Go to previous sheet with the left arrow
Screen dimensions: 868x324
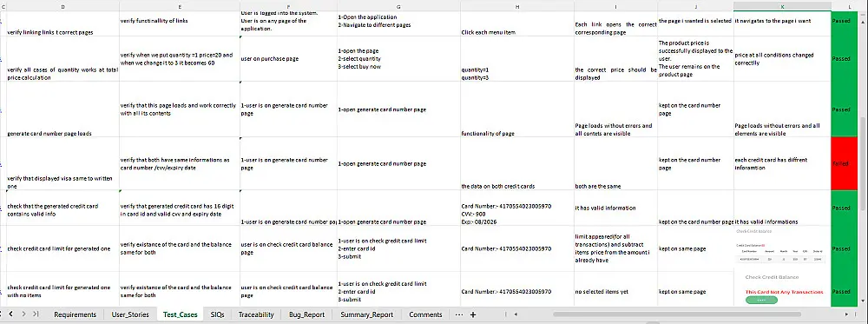click(x=11, y=314)
